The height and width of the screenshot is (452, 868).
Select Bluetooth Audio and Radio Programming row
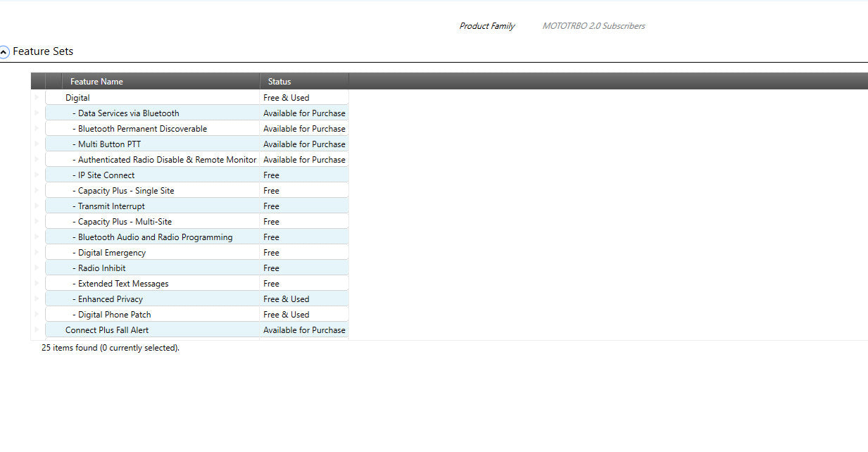pyautogui.click(x=197, y=237)
